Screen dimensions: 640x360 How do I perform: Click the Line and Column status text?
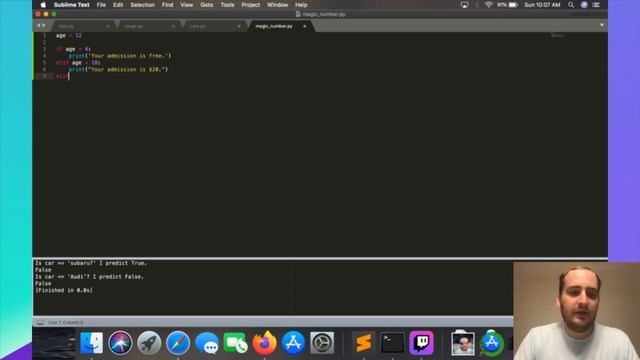[65, 322]
